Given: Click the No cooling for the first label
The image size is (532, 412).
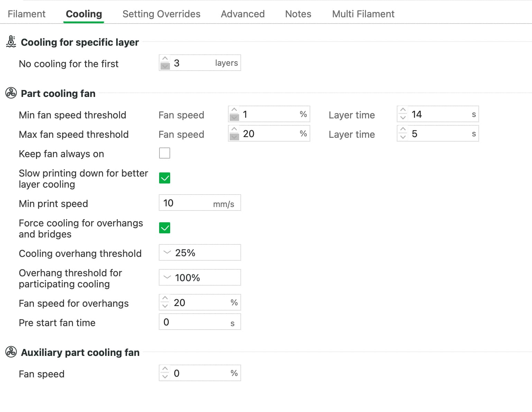Looking at the screenshot, I should [x=68, y=64].
